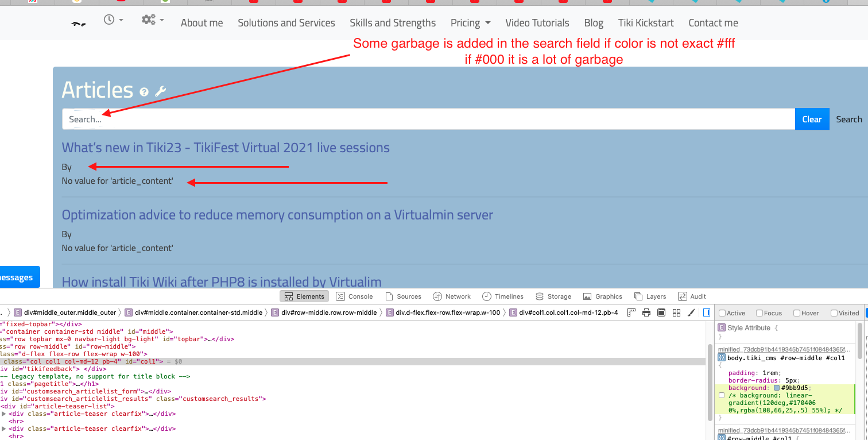This screenshot has width=868, height=440.
Task: Toggle the details sidebar panel icon
Action: [x=707, y=312]
